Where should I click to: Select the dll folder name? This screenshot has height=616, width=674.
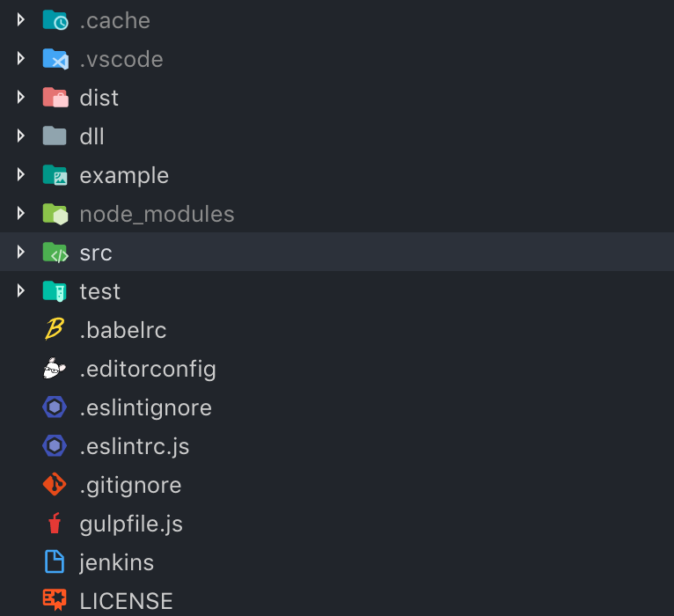click(x=92, y=136)
